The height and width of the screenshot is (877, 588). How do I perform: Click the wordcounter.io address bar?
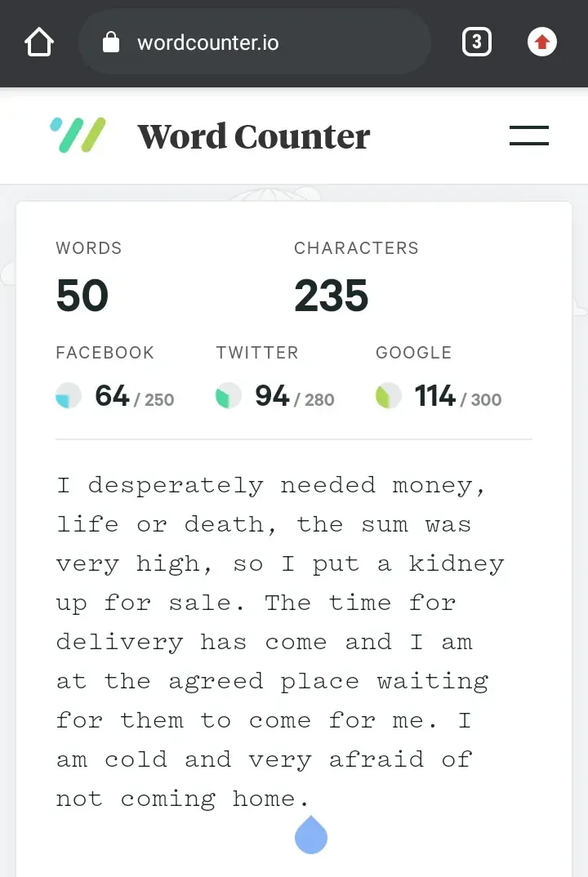(255, 42)
